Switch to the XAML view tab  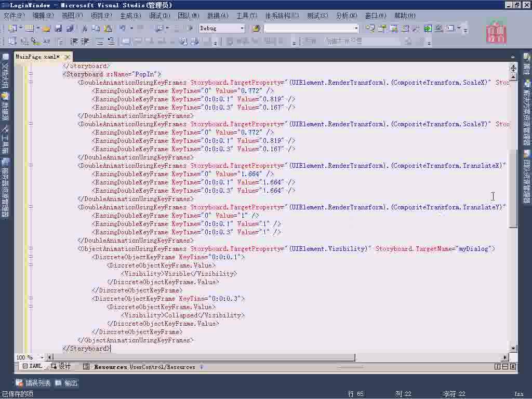click(x=32, y=366)
